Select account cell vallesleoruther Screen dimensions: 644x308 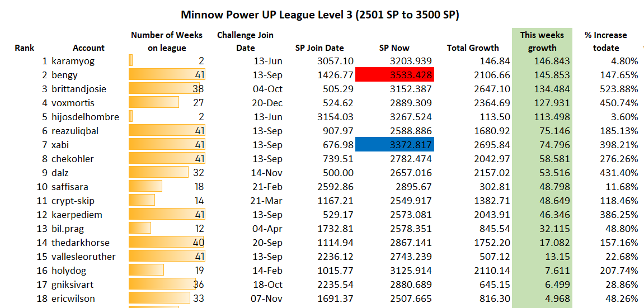(83, 257)
